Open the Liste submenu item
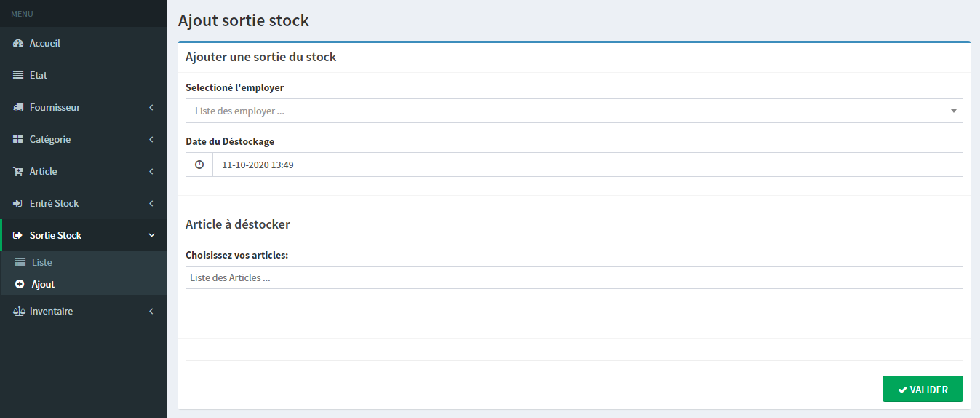 coord(41,262)
